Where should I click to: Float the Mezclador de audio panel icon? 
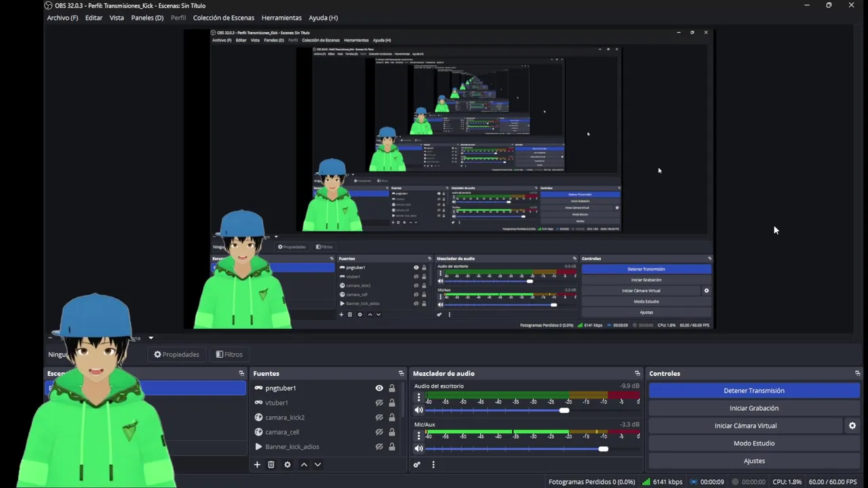click(x=637, y=373)
